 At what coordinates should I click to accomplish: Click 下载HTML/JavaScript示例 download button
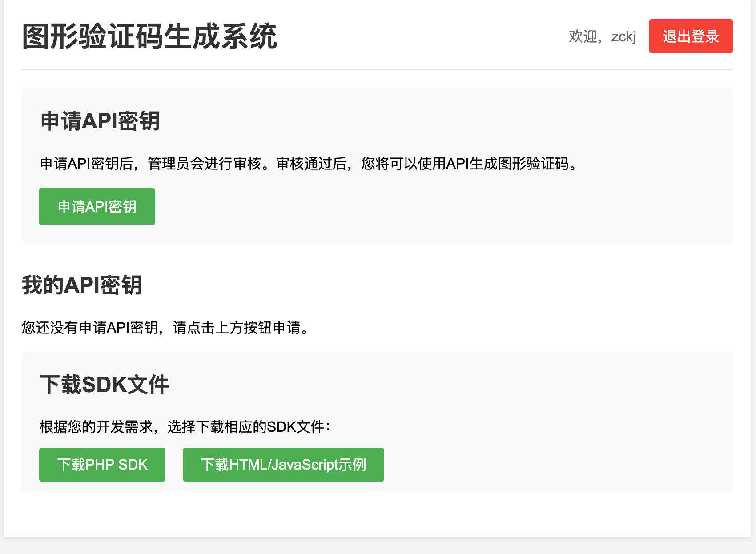(x=283, y=464)
